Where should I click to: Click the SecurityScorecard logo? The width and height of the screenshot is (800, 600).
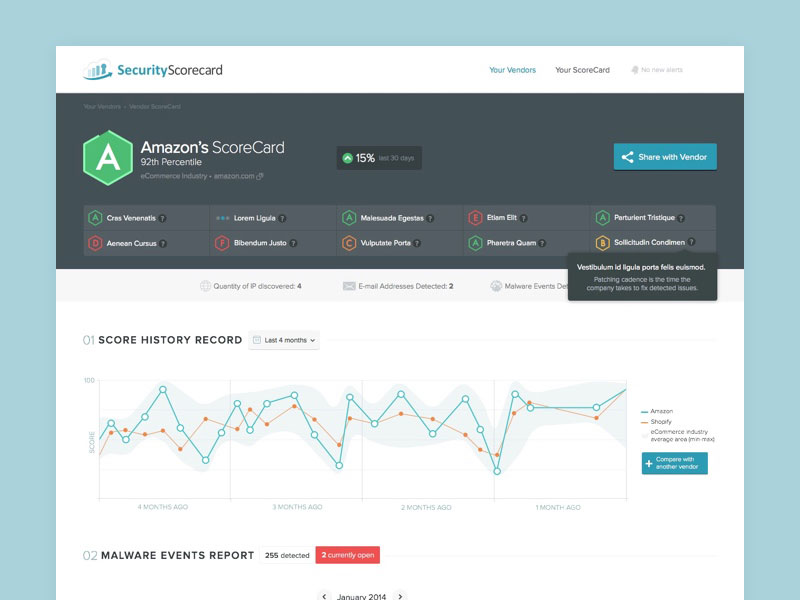pos(153,70)
